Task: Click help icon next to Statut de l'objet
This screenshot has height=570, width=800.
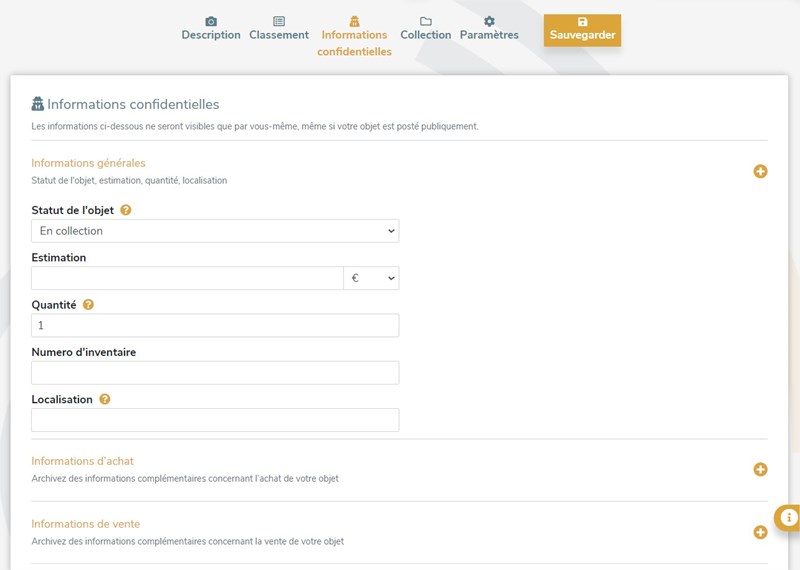Action: [126, 210]
